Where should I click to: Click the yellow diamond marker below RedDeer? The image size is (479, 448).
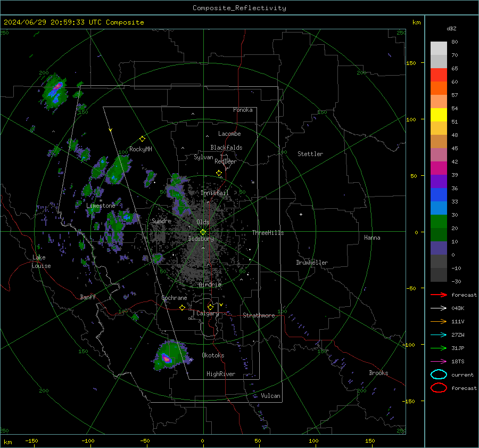click(x=219, y=173)
